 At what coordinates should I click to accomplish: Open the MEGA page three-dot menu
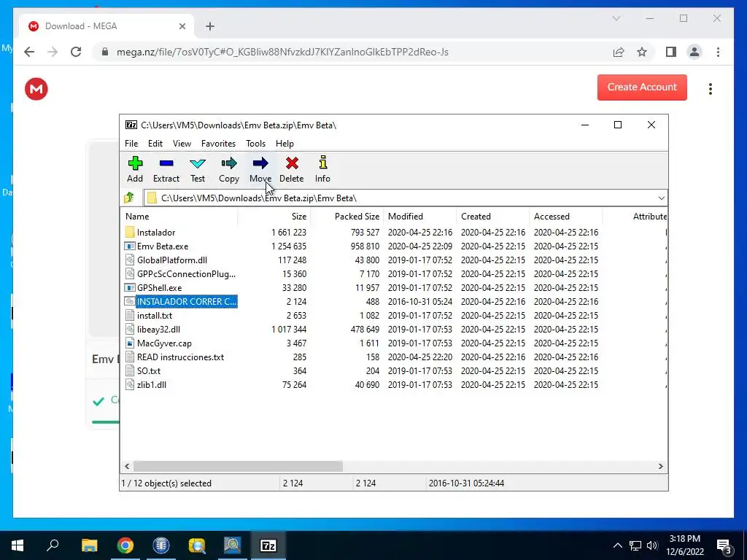tap(711, 89)
